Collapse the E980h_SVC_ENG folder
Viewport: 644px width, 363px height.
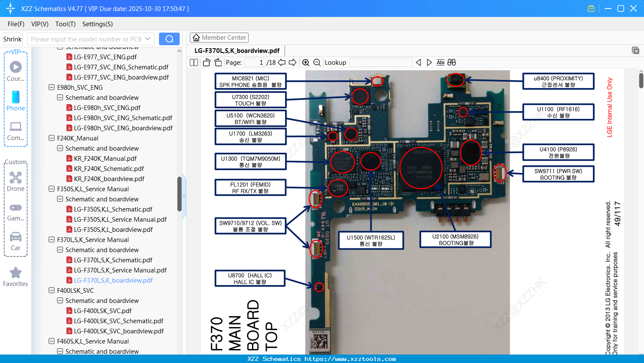tap(51, 87)
